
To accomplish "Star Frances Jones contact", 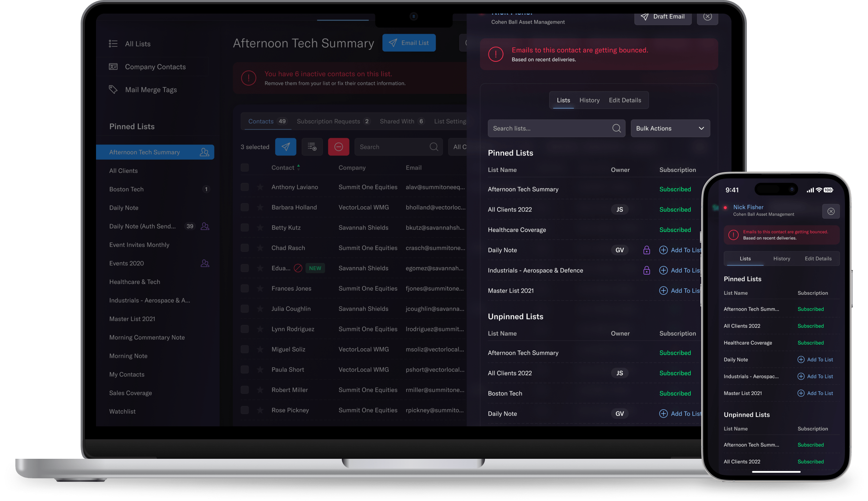I will (260, 288).
